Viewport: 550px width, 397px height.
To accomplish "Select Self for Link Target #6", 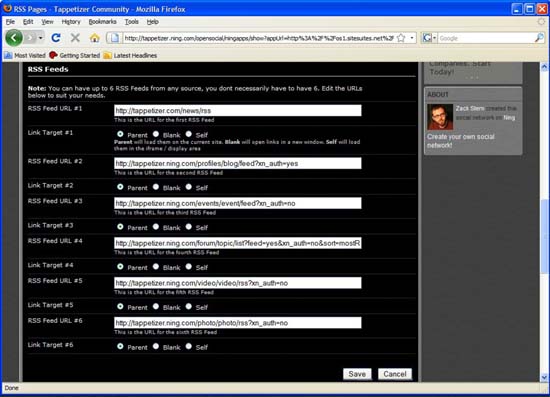I will point(189,346).
